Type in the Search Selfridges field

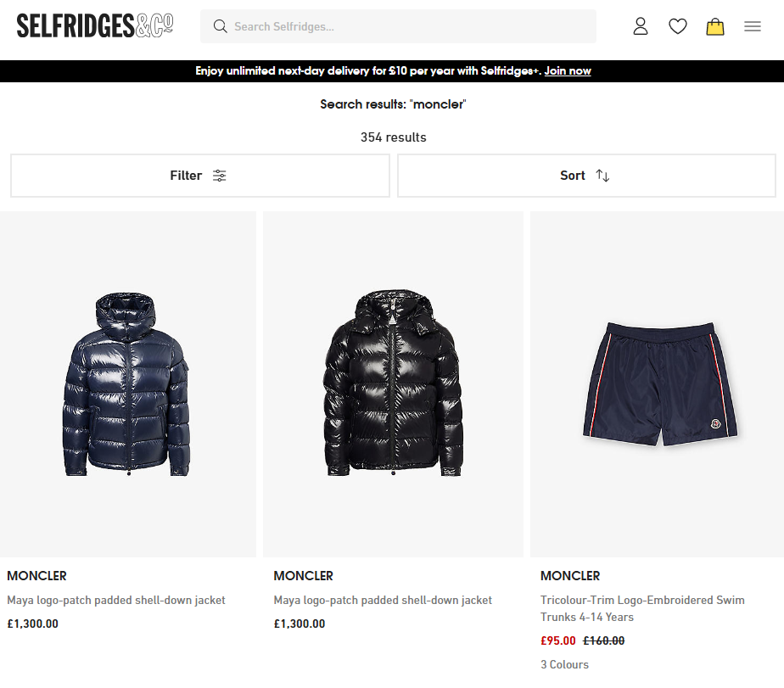click(407, 26)
